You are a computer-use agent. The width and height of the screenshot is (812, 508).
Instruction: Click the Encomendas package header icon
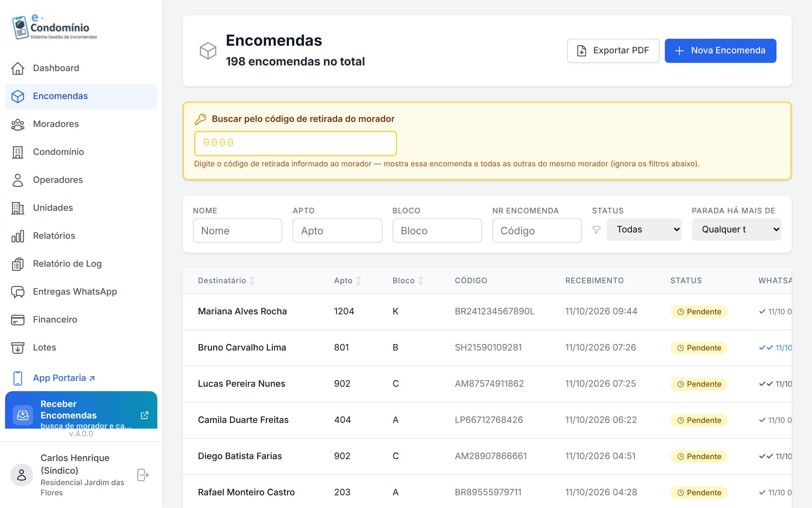pos(208,51)
